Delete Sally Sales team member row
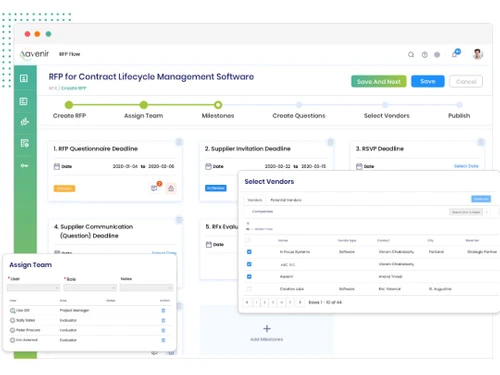This screenshot has height=375, width=500. tap(163, 320)
